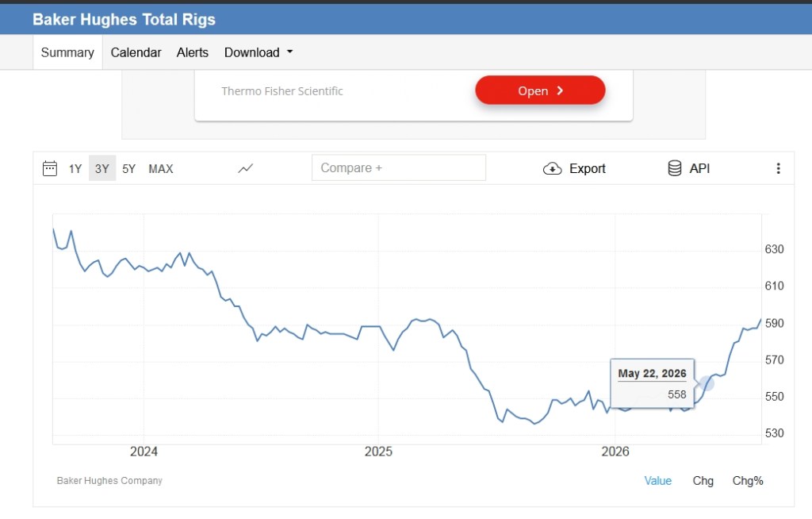Click the Download caret arrow
Screen dimensions: 812x519
(x=289, y=52)
